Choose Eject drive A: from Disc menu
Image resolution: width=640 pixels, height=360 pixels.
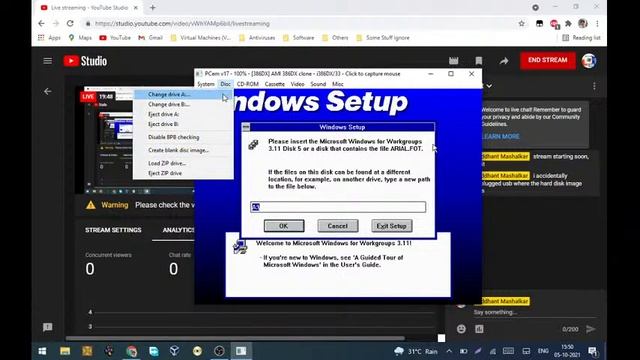[183, 114]
